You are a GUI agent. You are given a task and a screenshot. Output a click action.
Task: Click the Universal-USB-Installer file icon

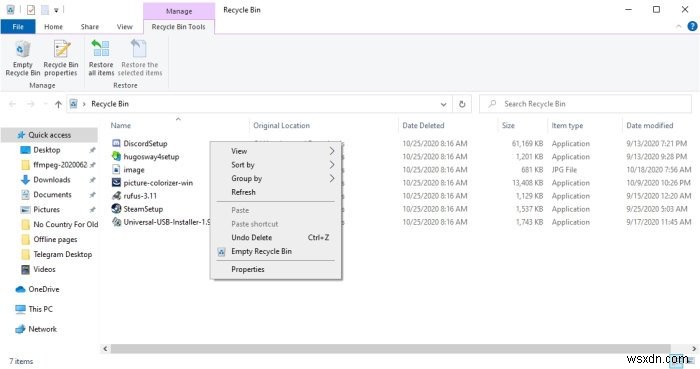tap(116, 222)
